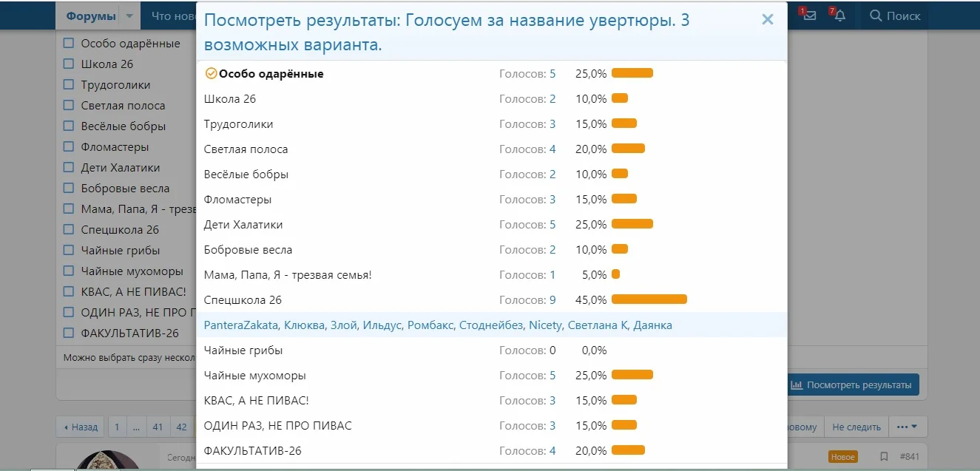The width and height of the screenshot is (980, 471).
Task: Open the dropdown arrow next to Форумы
Action: pos(130,15)
